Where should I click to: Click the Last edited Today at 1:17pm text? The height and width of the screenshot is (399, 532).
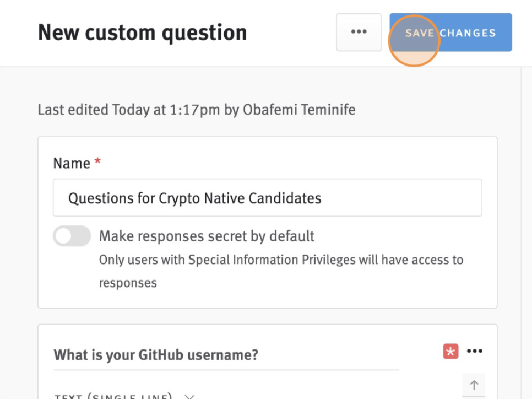[x=129, y=110]
